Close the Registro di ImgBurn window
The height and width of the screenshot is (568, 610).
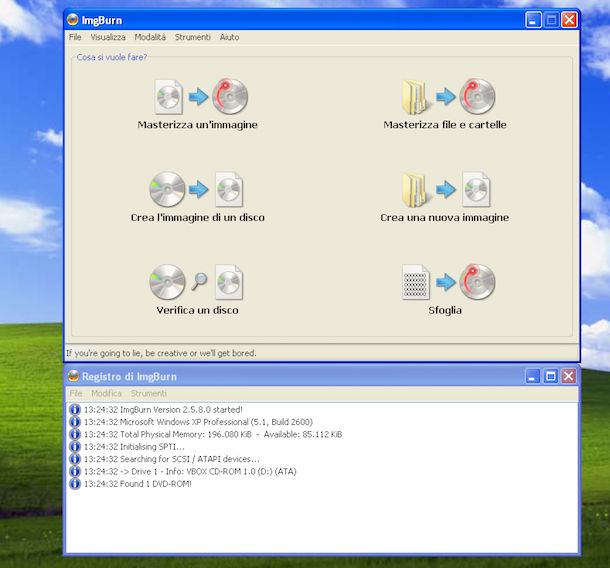coord(568,376)
